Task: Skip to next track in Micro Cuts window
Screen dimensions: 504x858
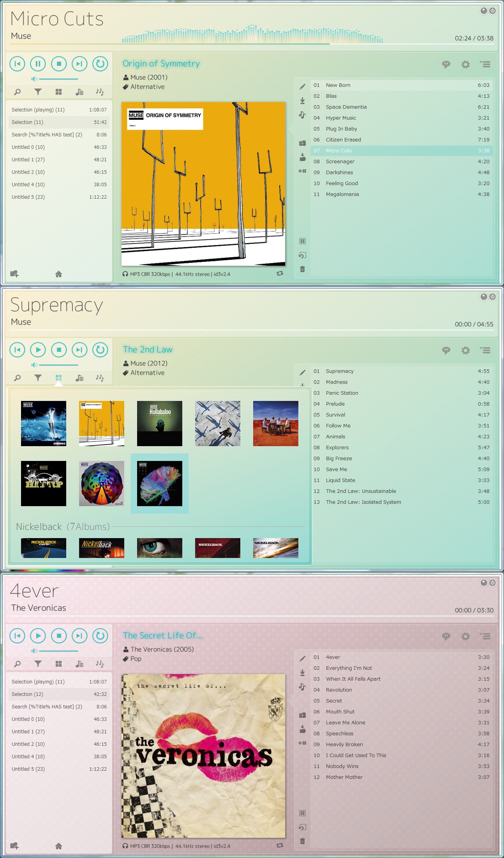Action: pos(79,64)
